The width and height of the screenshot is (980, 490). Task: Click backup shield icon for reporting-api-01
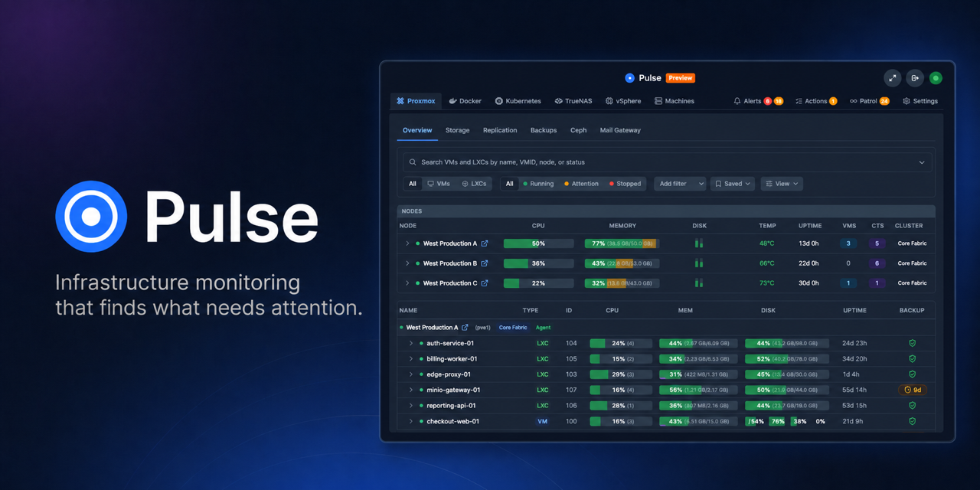pyautogui.click(x=912, y=406)
